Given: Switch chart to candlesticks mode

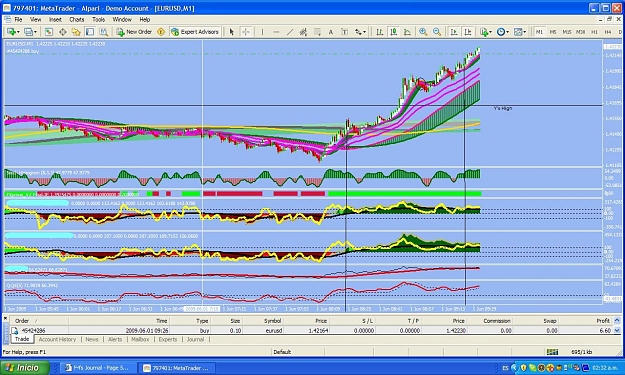Looking at the screenshot, I should [x=393, y=32].
